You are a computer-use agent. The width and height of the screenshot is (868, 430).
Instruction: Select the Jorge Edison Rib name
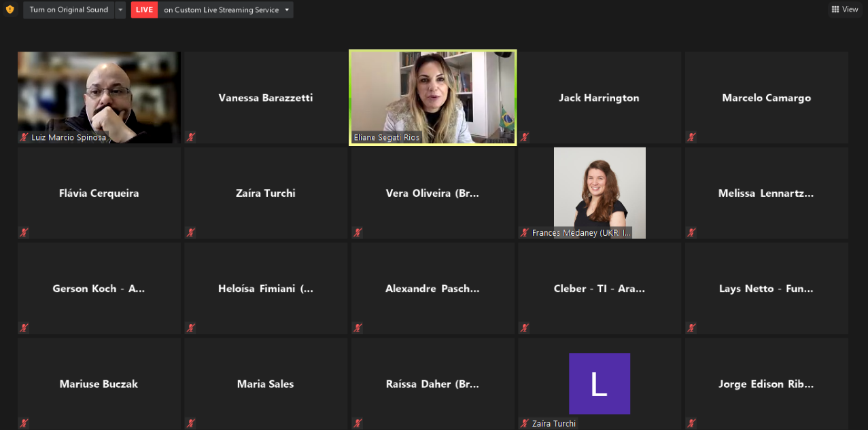[766, 384]
